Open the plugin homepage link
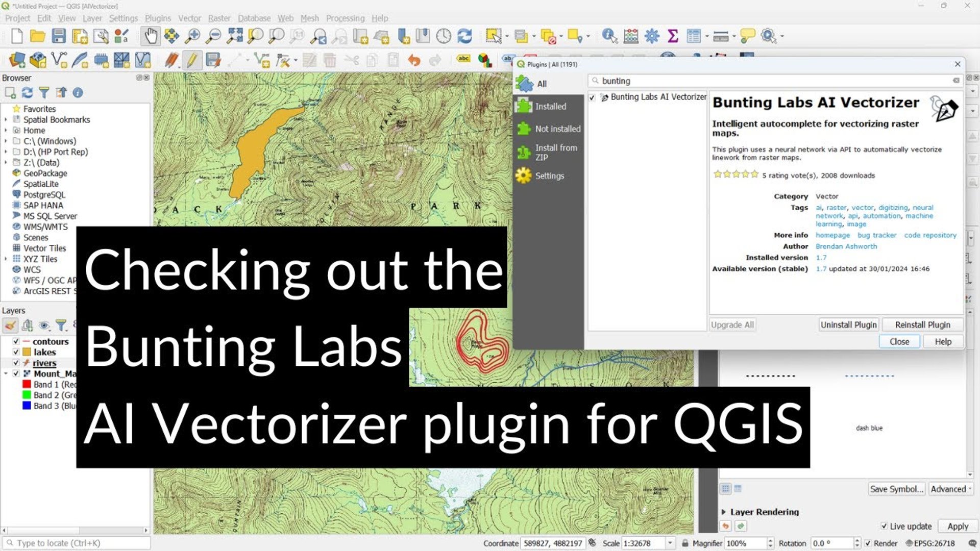 point(832,235)
